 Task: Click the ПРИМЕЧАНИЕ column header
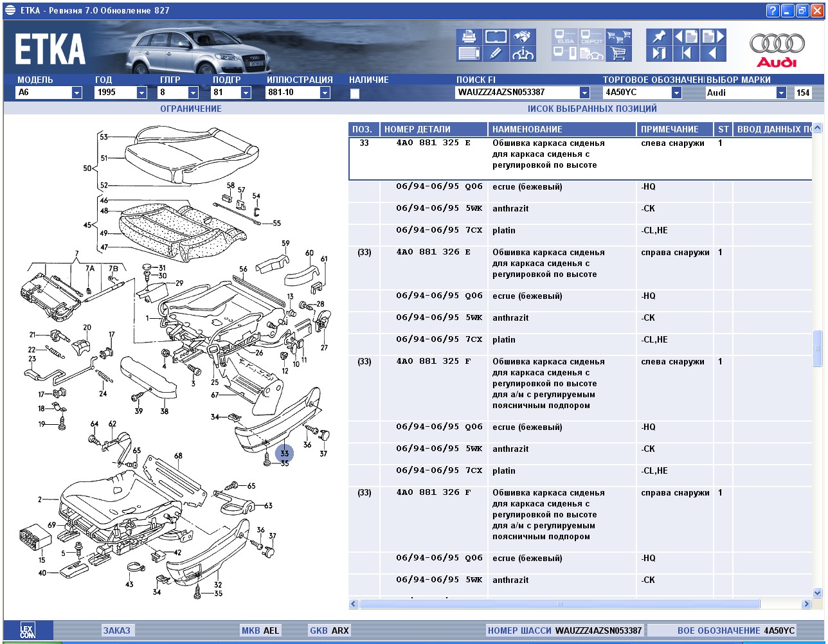675,129
